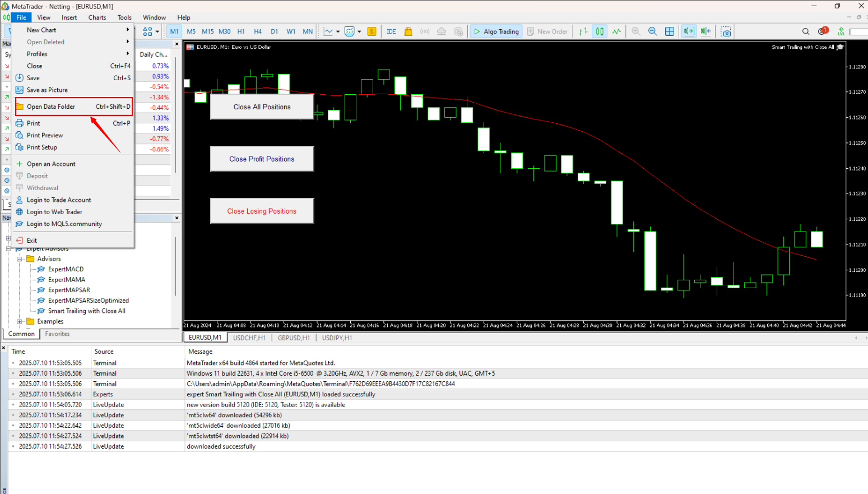Switch to the GBPUSD,H1 chart tab
The width and height of the screenshot is (868, 494).
(x=294, y=338)
